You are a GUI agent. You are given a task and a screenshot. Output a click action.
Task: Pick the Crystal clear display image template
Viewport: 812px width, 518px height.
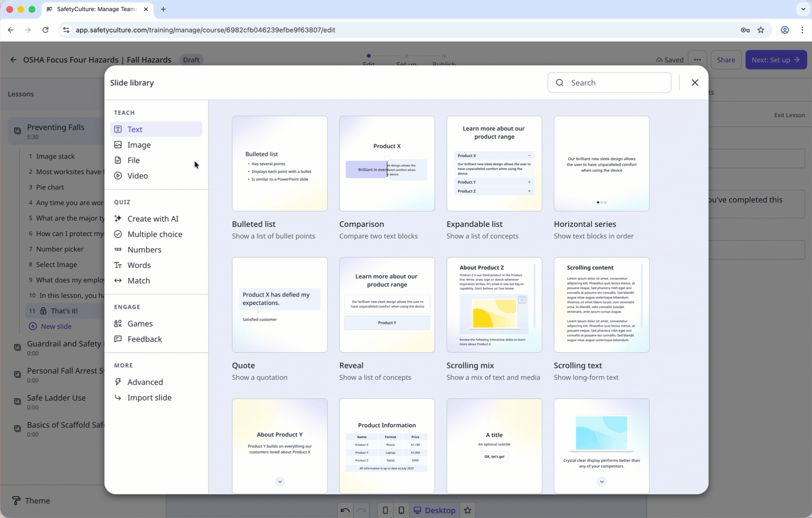click(x=601, y=446)
